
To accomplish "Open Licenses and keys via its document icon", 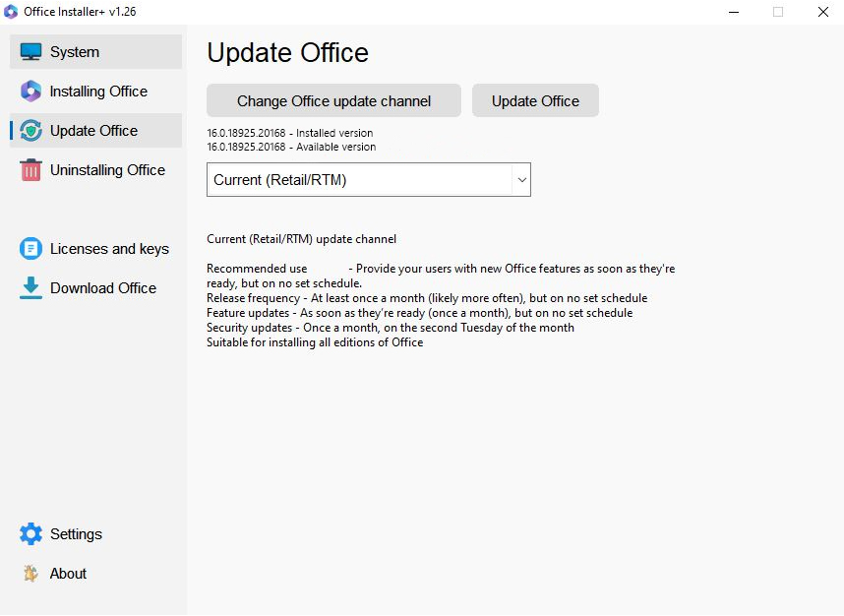I will [x=30, y=248].
